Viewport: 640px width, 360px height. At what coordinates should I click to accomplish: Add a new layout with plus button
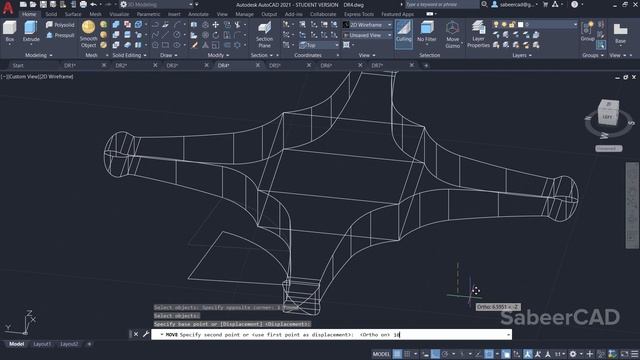pos(89,344)
